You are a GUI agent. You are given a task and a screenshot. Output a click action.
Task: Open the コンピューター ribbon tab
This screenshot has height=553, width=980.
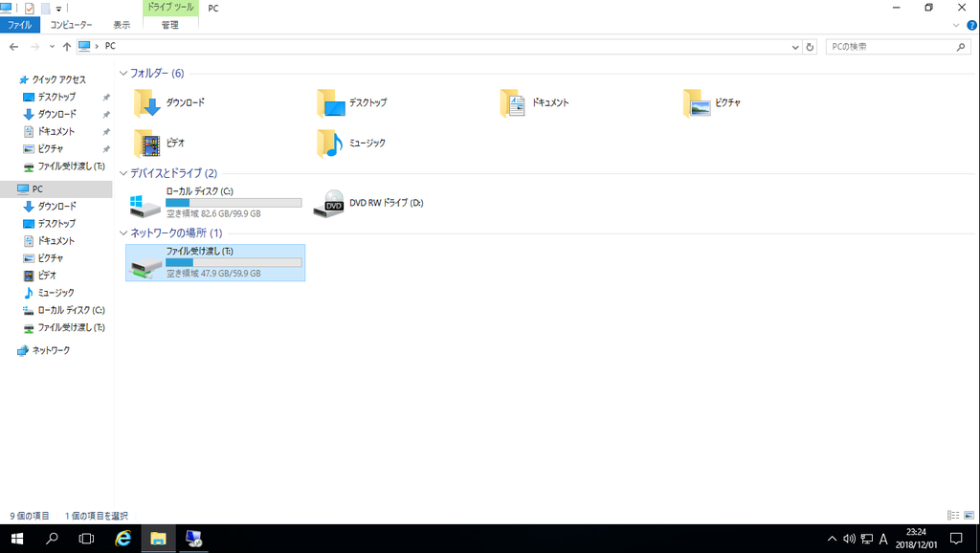pos(71,25)
